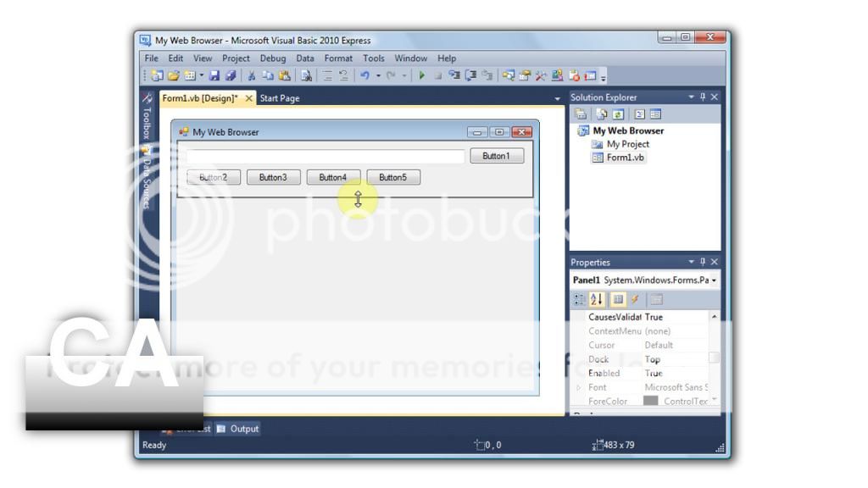Open the Debug menu
This screenshot has height=488, width=868.
[272, 58]
